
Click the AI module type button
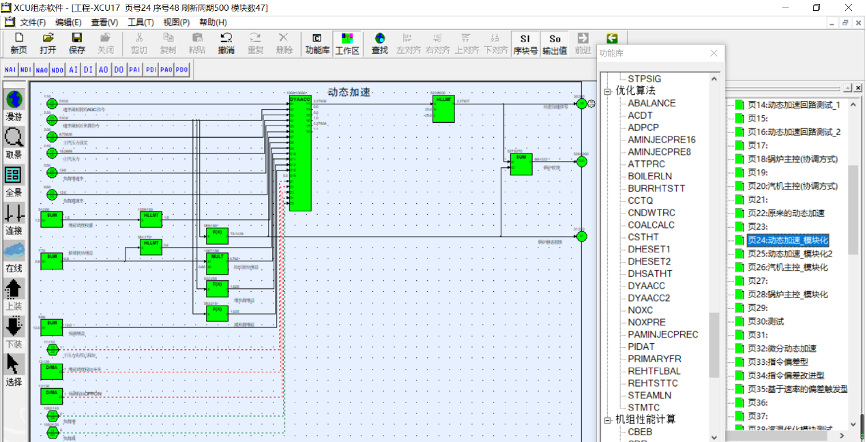coord(73,69)
